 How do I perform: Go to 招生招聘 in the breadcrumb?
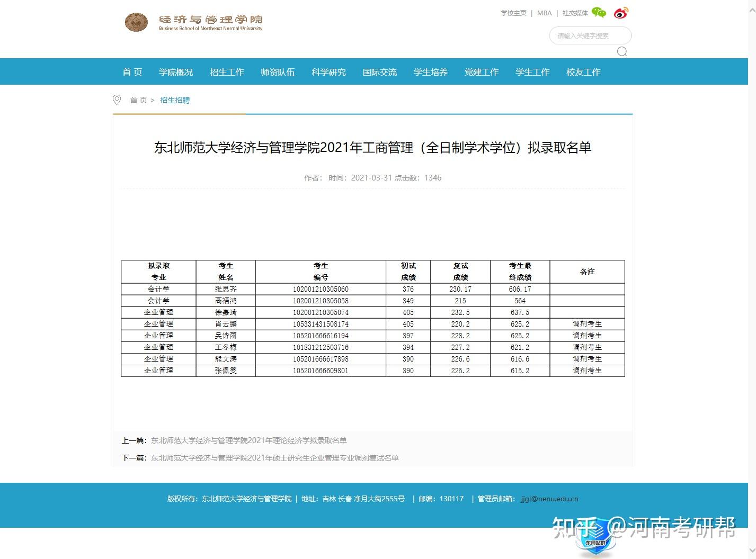(175, 100)
